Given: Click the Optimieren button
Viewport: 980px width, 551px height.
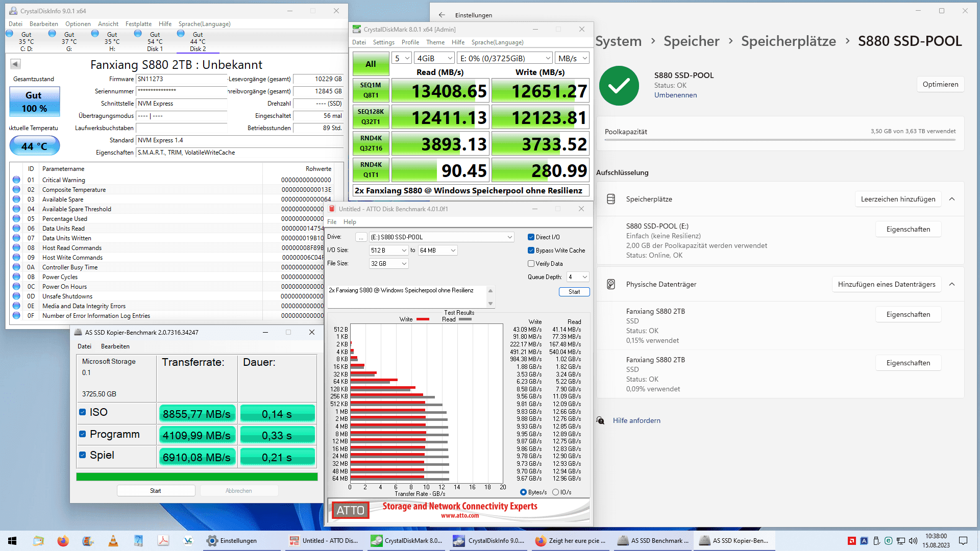Looking at the screenshot, I should pos(940,85).
